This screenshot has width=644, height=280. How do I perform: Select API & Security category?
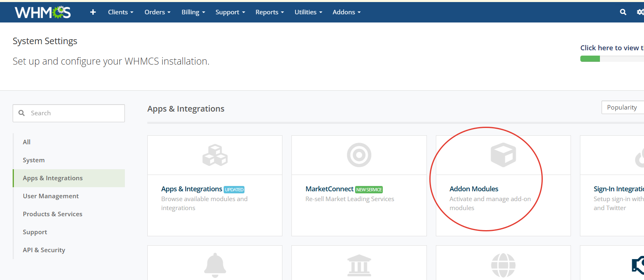pos(44,250)
